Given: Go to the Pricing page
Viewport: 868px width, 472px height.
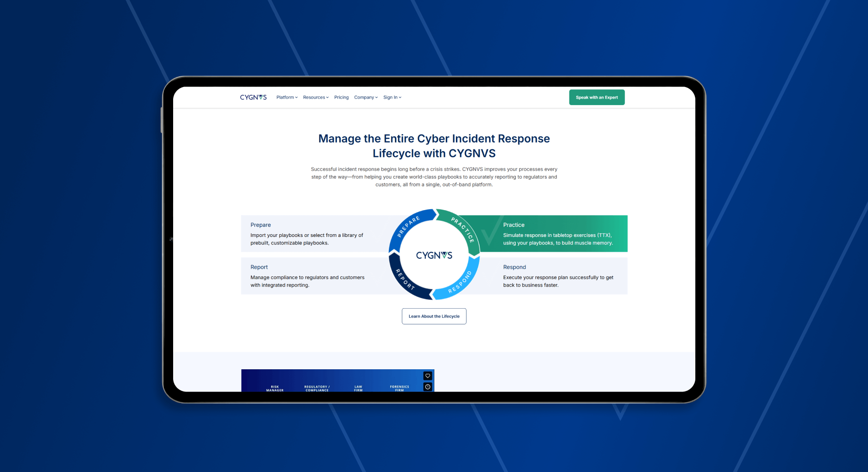Looking at the screenshot, I should (x=341, y=97).
